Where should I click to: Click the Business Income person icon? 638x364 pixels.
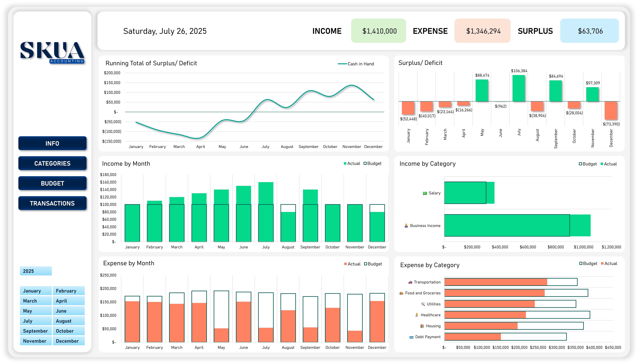tap(406, 225)
